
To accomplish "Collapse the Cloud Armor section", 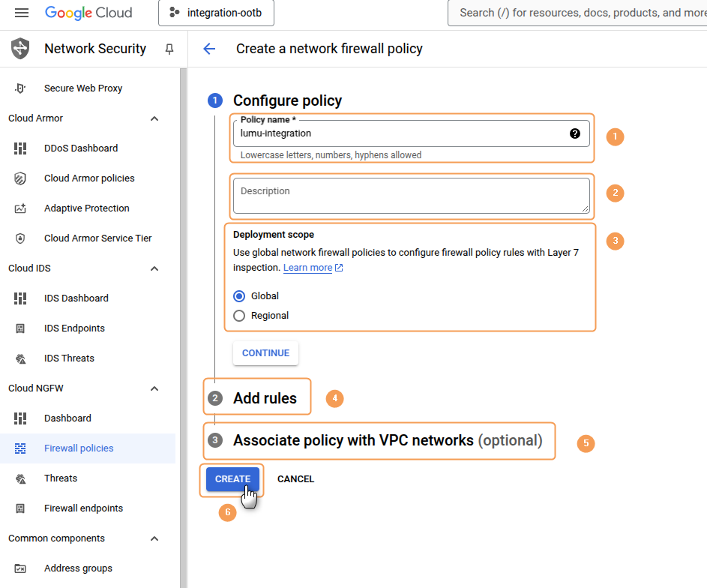I will [x=154, y=118].
